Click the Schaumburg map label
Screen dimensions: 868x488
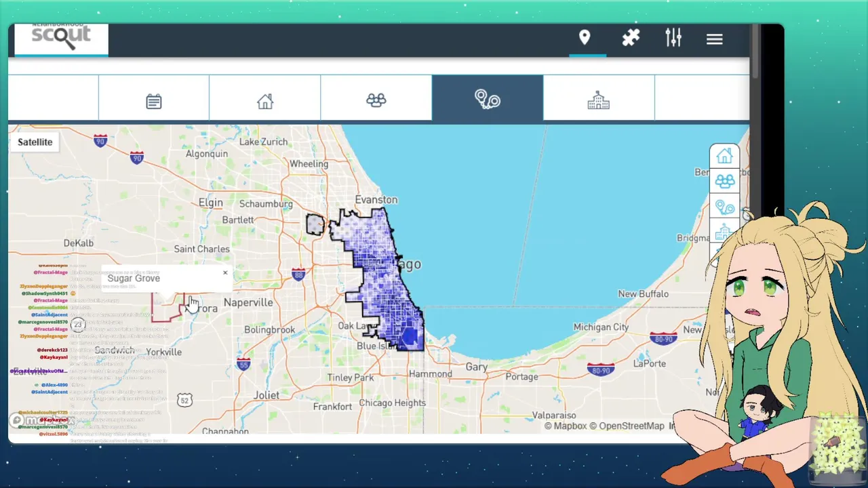pyautogui.click(x=266, y=203)
